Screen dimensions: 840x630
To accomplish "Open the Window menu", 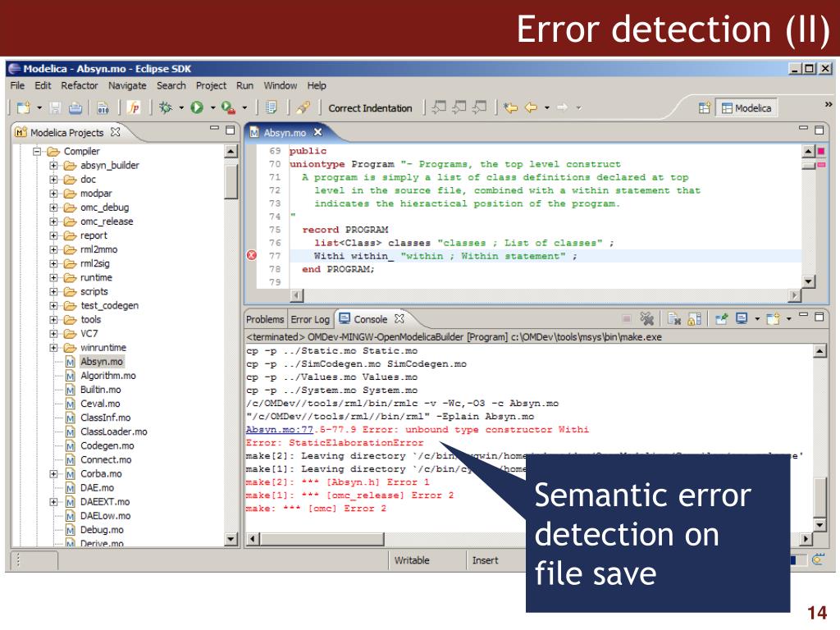I will pyautogui.click(x=281, y=85).
